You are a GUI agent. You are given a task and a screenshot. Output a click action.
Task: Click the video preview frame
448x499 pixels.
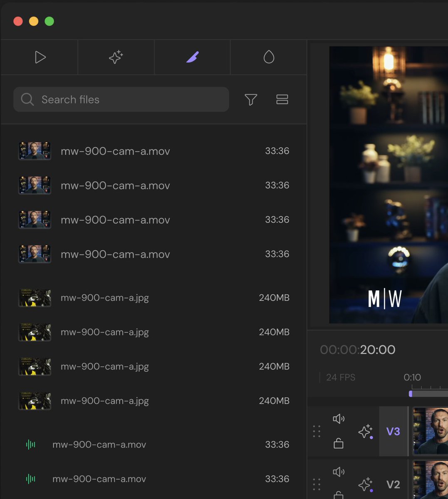click(389, 185)
